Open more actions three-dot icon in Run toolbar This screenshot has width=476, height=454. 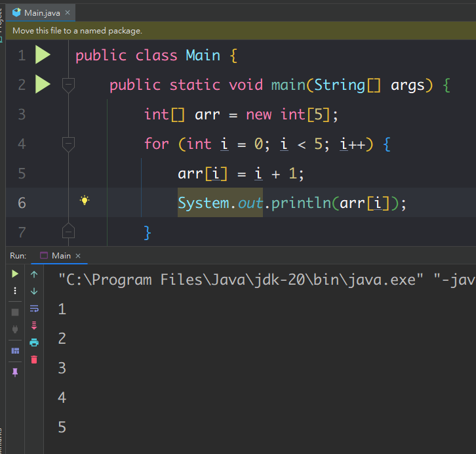point(15,291)
